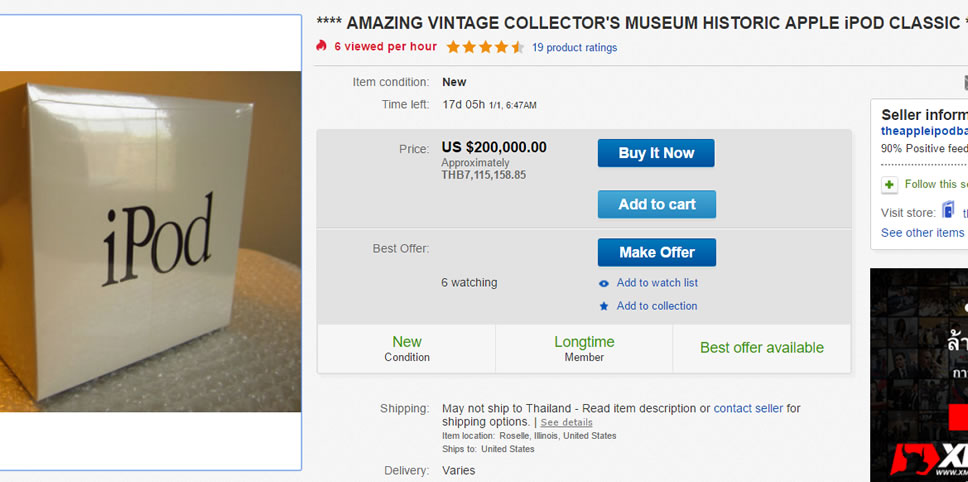This screenshot has height=482, width=968.
Task: Open the 19 product ratings link
Action: pos(574,47)
